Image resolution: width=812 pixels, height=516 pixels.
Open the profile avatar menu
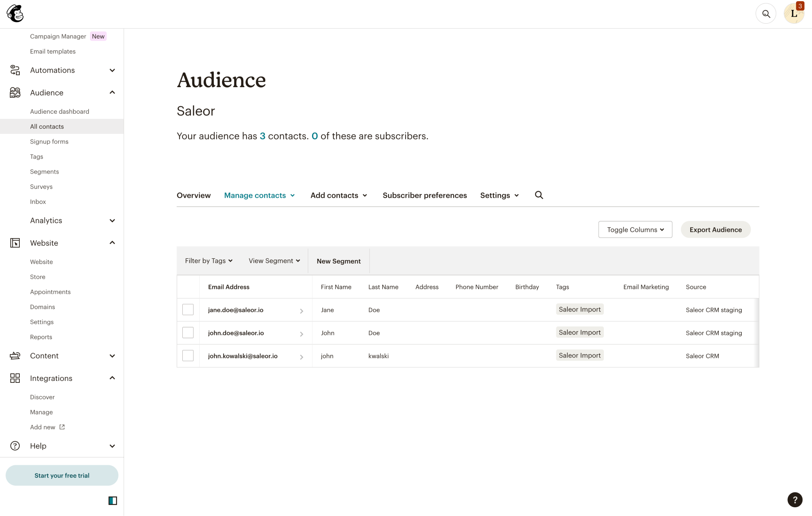tap(793, 13)
